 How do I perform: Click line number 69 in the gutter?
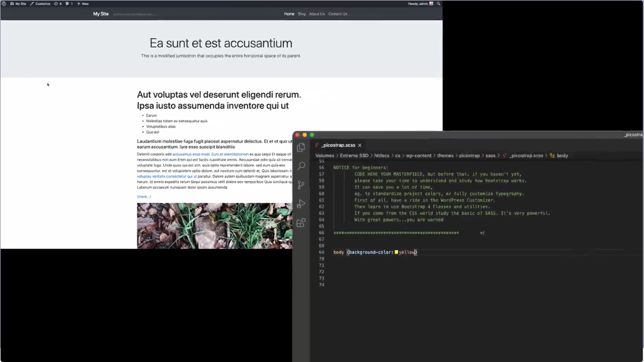click(321, 253)
